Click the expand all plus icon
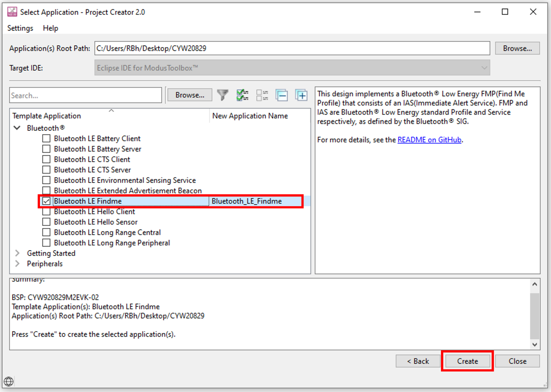 302,95
